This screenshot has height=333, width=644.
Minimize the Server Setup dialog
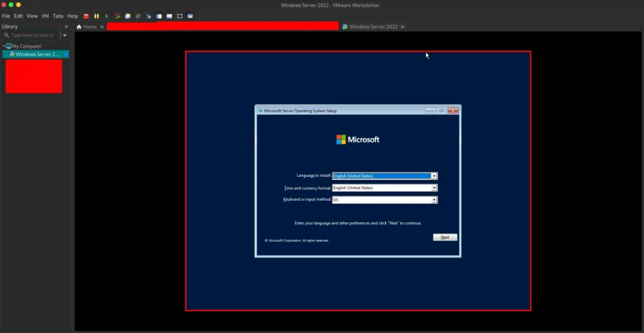pyautogui.click(x=430, y=111)
